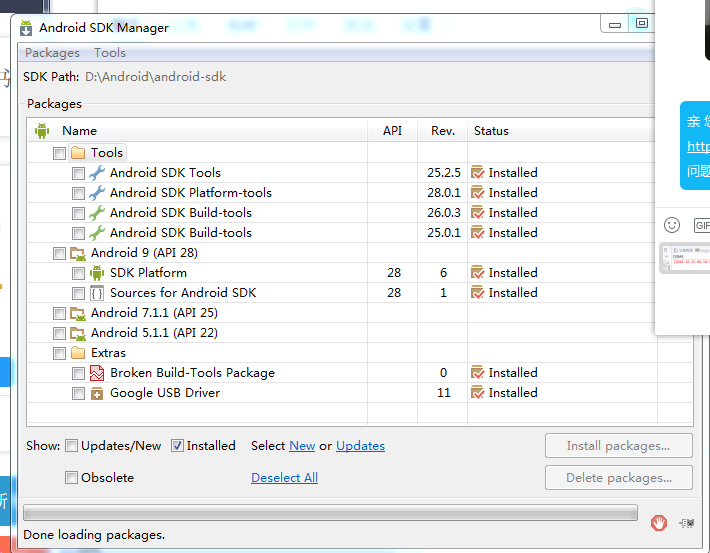Check the Build-tools 26.0.3 checkbox
This screenshot has height=553, width=710.
(x=78, y=213)
